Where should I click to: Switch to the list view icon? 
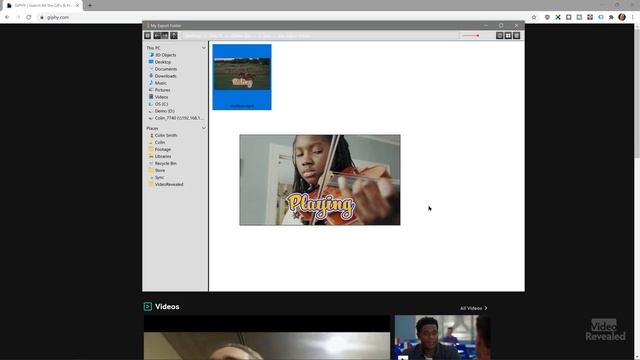pyautogui.click(x=517, y=36)
